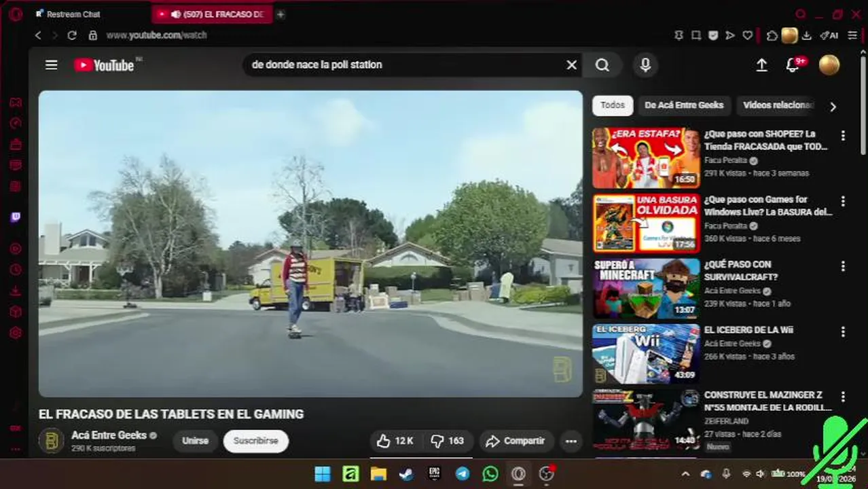
Task: Open options menu for SURVIVALCRAFT video
Action: pyautogui.click(x=843, y=266)
